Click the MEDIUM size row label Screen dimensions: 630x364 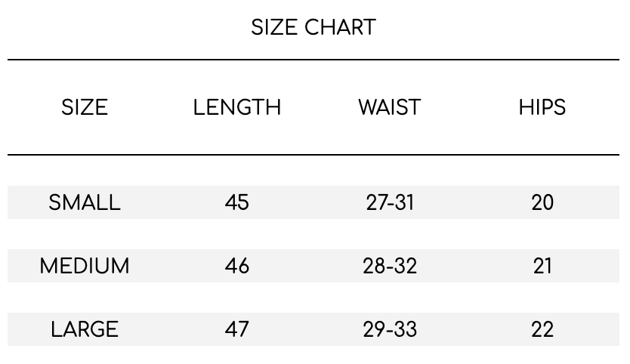[85, 266]
